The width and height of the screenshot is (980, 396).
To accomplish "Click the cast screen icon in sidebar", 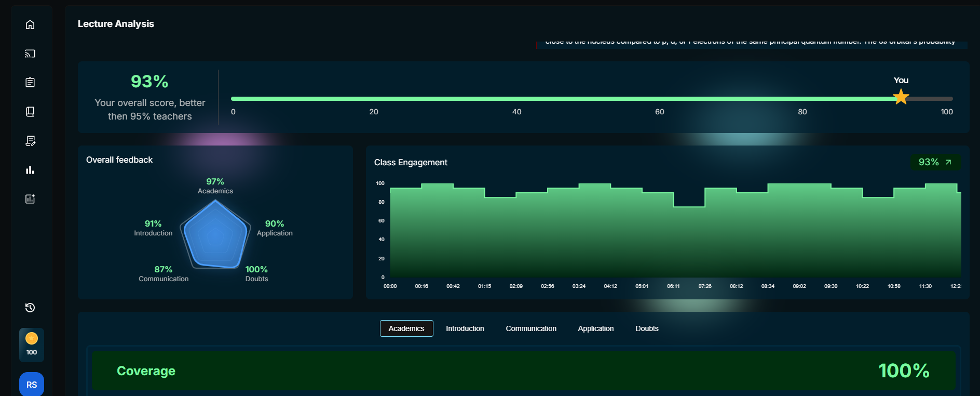I will pyautogui.click(x=30, y=54).
